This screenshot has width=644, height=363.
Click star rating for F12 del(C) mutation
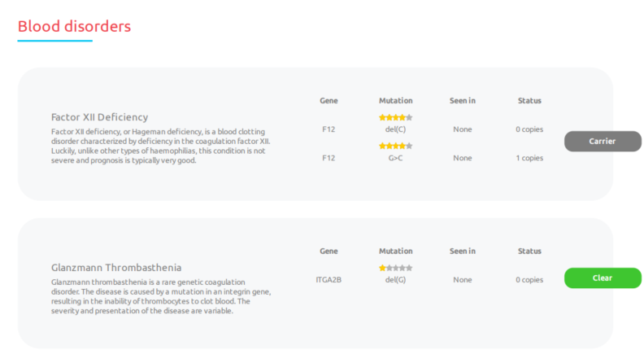tap(395, 117)
